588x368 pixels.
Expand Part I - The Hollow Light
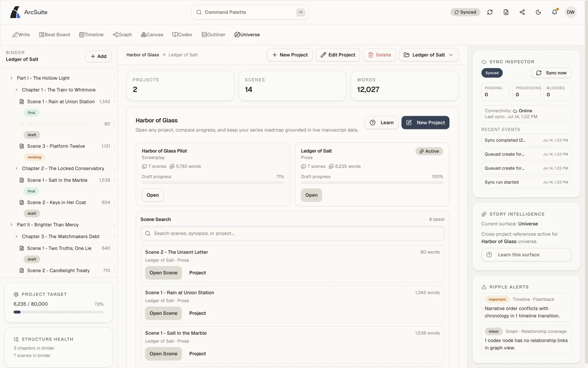tap(11, 78)
